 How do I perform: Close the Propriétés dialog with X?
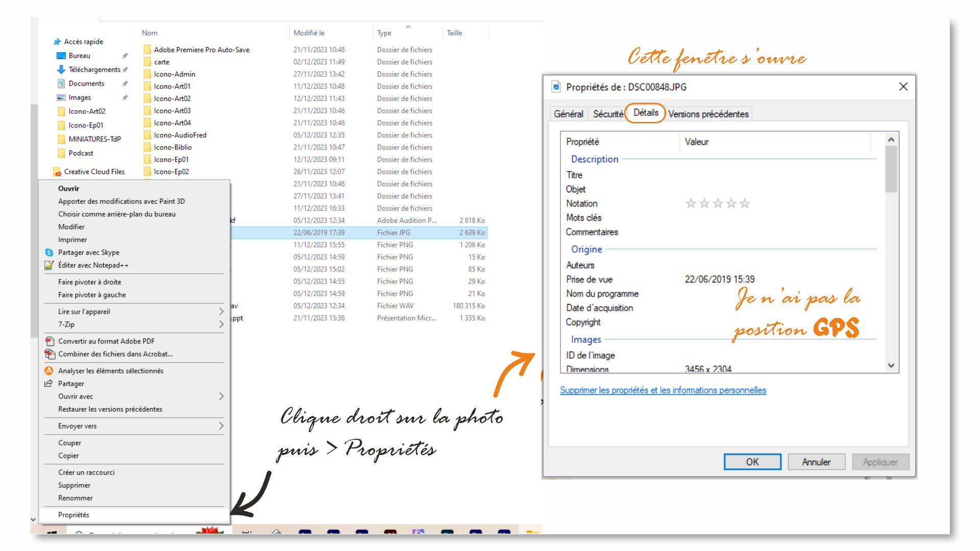pos(903,87)
